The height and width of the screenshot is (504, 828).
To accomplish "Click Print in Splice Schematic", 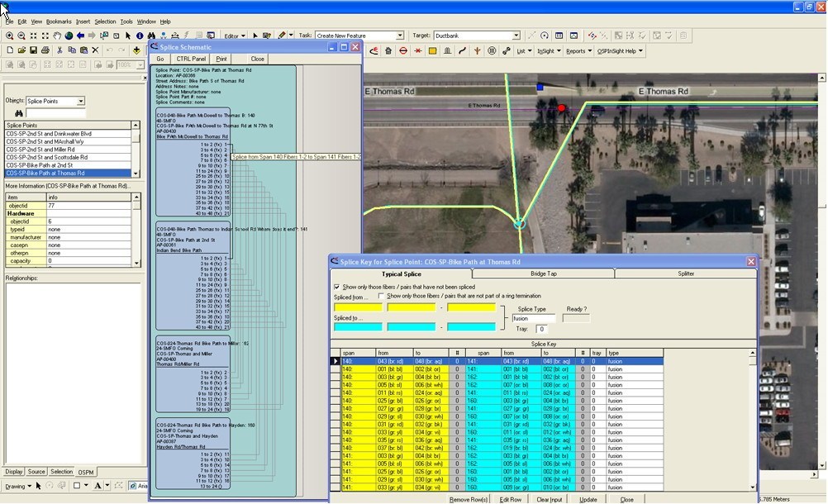I will point(221,59).
